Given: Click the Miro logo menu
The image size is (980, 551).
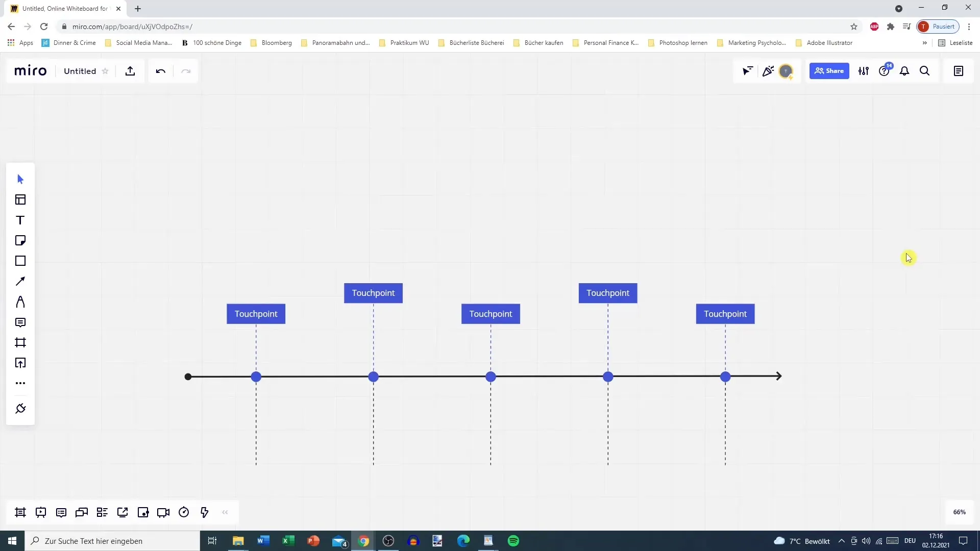Looking at the screenshot, I should [30, 70].
